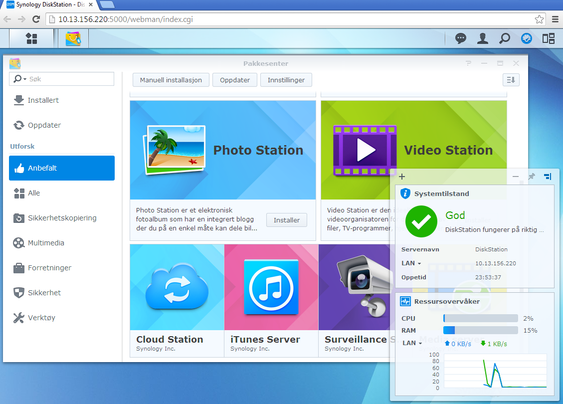Open the Chrome menu button
This screenshot has height=404, width=563.
coord(555,19)
